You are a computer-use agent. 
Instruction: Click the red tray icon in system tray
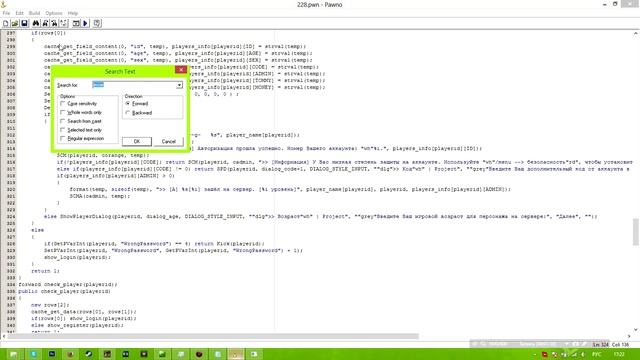(544, 354)
